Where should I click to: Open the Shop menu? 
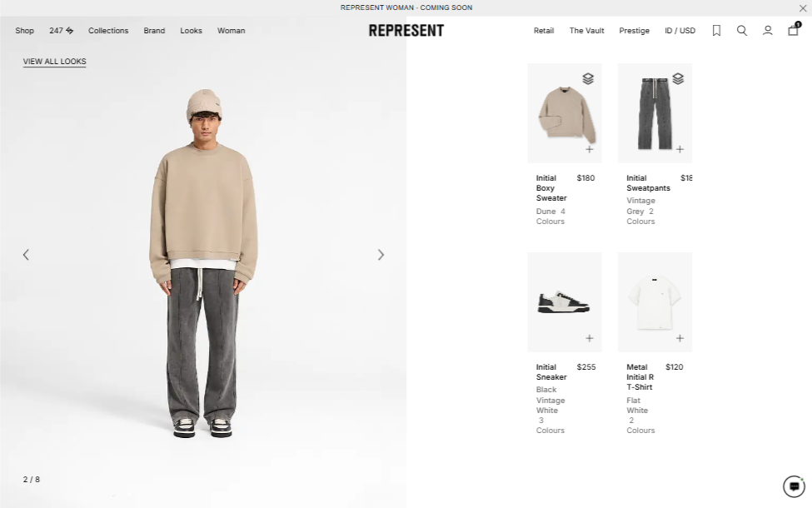(x=24, y=31)
